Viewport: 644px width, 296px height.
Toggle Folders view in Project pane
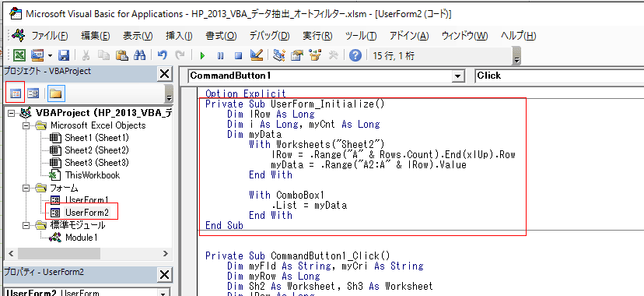point(55,93)
